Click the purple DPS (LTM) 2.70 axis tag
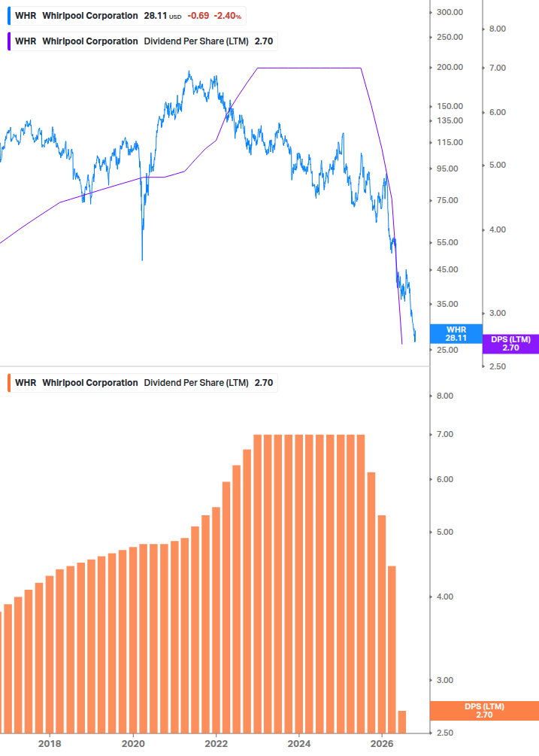Screen dimensions: 539x756 (x=510, y=344)
